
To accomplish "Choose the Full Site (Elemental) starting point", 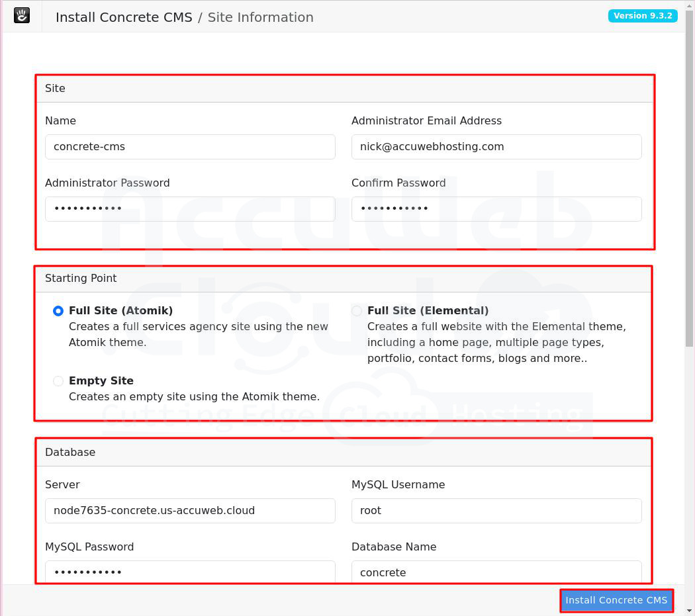I will click(x=357, y=311).
